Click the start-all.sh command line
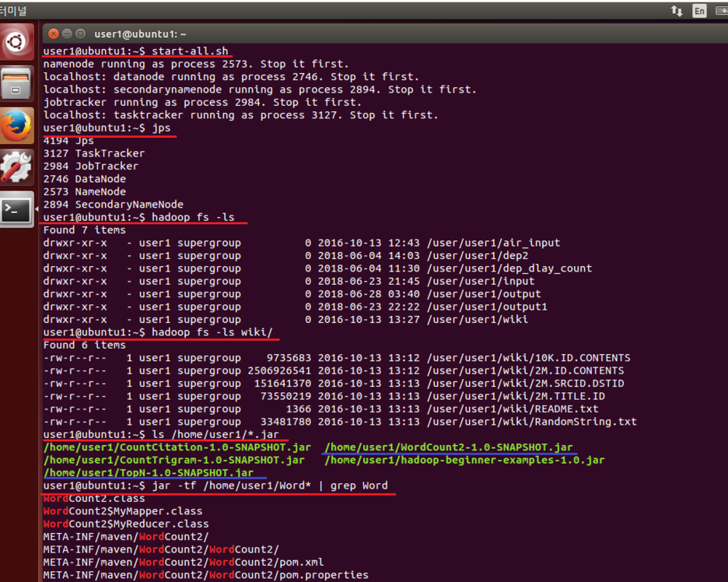Viewport: 728px width, 582px height. [x=135, y=51]
